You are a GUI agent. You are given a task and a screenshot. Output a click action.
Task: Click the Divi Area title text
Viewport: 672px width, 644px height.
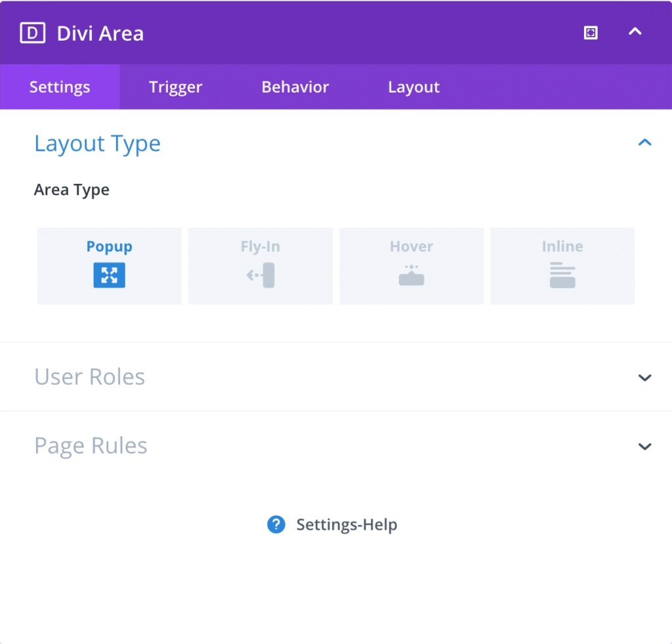click(x=100, y=33)
